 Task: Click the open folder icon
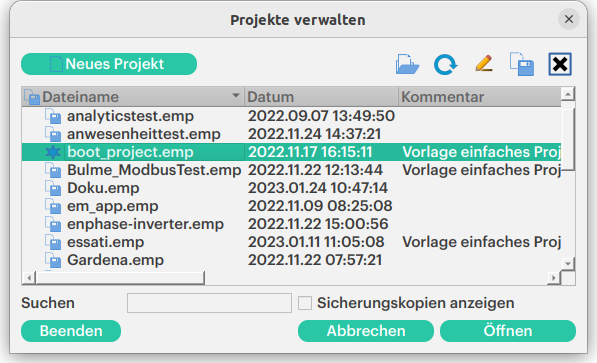407,64
